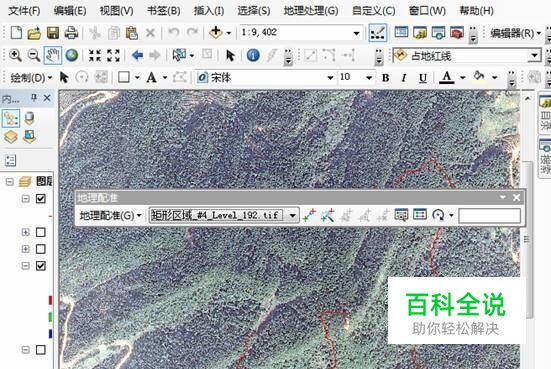The width and height of the screenshot is (551, 369).
Task: Open the 书签(B) menu
Action: (163, 11)
